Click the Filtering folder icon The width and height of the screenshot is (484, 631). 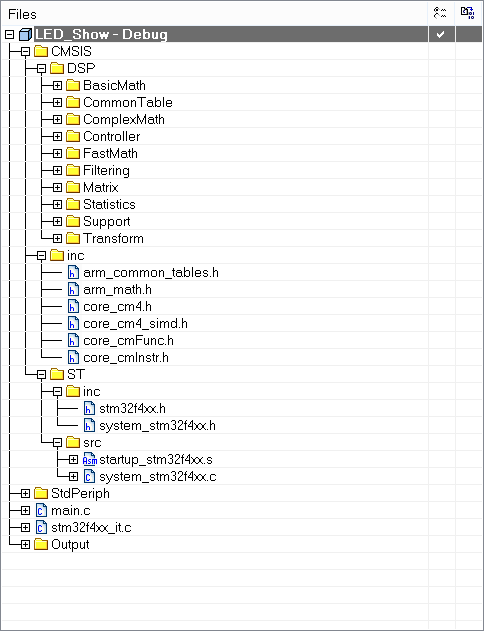coord(73,171)
